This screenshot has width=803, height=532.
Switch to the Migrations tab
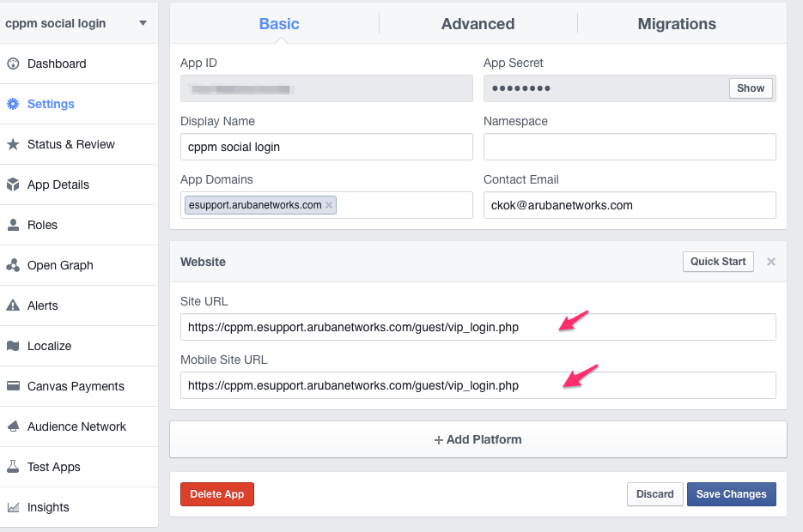tap(677, 23)
